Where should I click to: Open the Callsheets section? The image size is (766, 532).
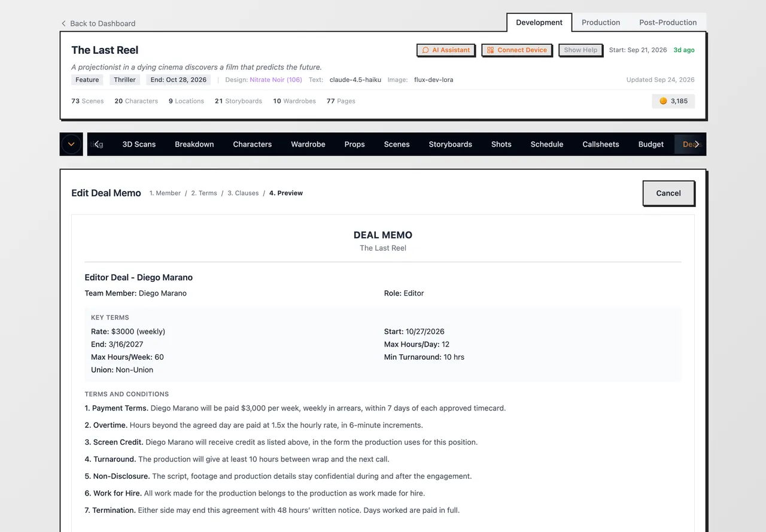pyautogui.click(x=601, y=144)
